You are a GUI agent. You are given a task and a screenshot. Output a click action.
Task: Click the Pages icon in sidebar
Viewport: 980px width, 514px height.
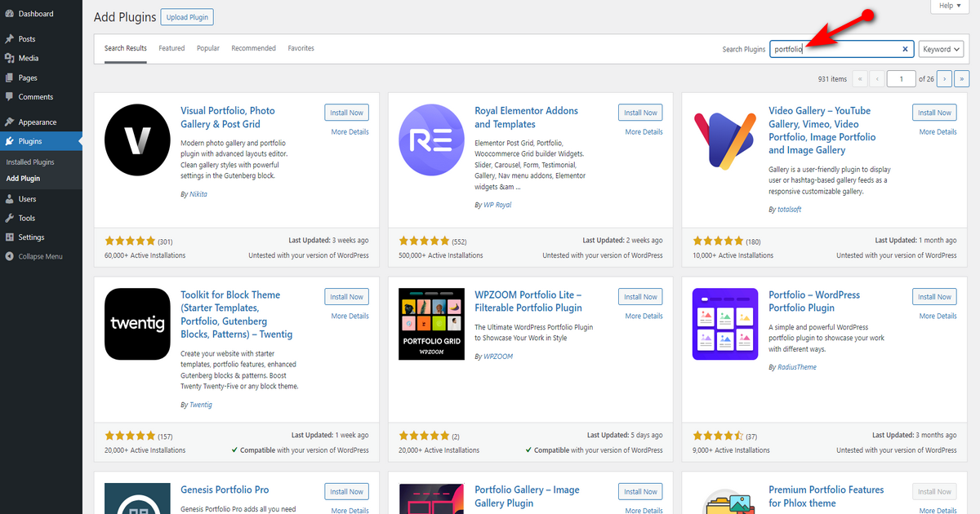point(9,78)
